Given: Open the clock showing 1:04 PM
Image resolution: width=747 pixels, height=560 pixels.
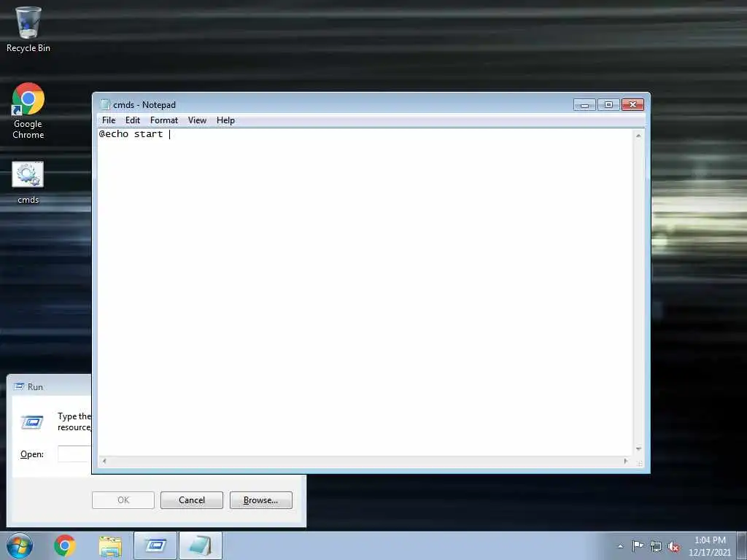Looking at the screenshot, I should [x=710, y=546].
